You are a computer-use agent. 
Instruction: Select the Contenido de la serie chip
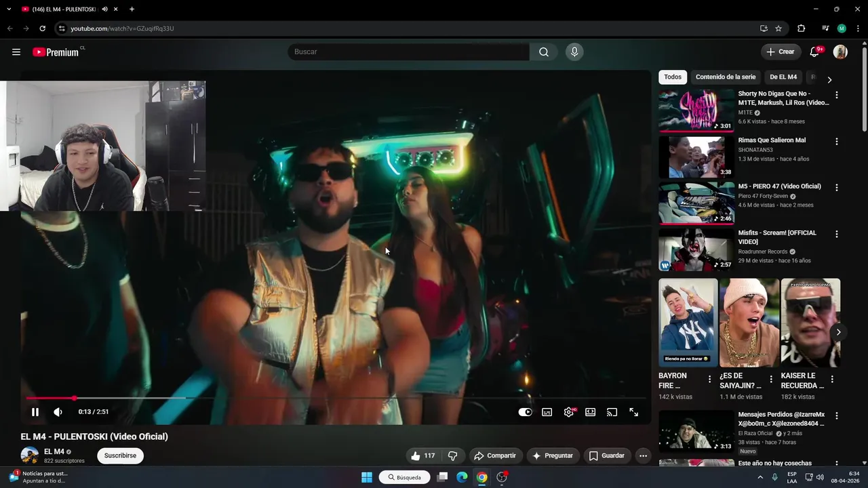[x=726, y=77]
